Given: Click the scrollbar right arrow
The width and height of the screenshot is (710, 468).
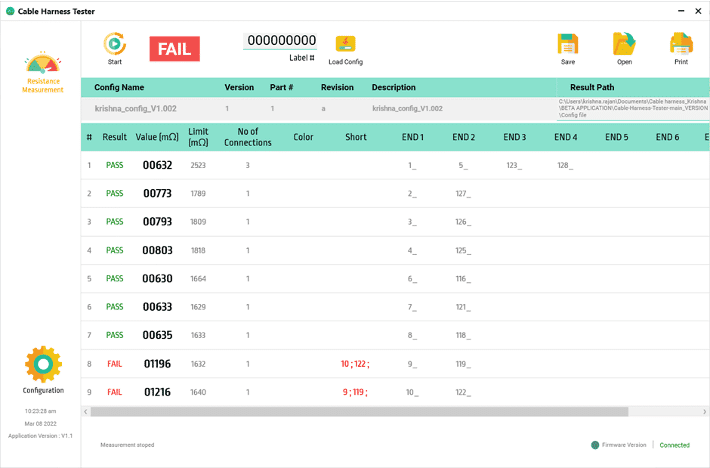Looking at the screenshot, I should [x=705, y=411].
